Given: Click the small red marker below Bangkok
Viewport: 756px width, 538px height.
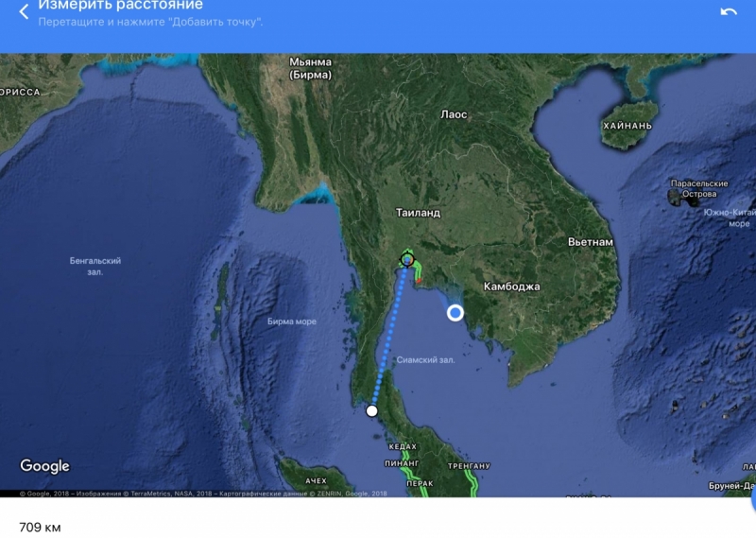Looking at the screenshot, I should (x=418, y=281).
